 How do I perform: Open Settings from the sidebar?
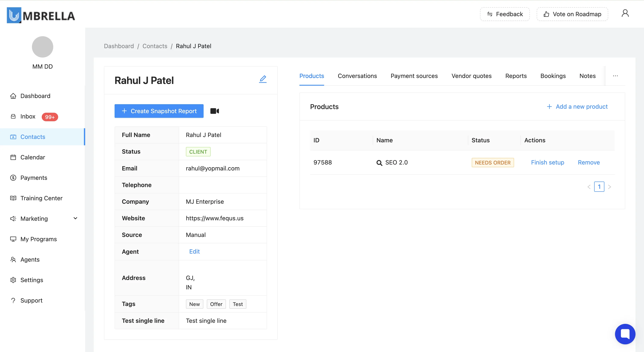[32, 280]
